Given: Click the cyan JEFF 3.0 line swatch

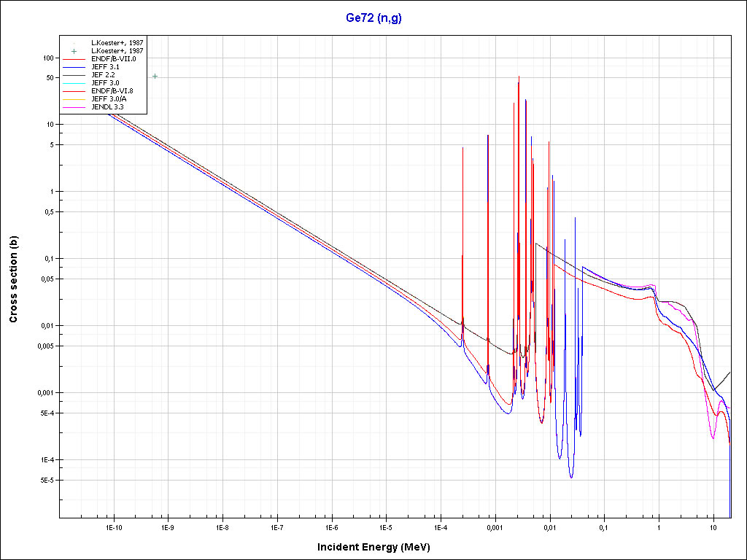Looking at the screenshot, I should [74, 83].
